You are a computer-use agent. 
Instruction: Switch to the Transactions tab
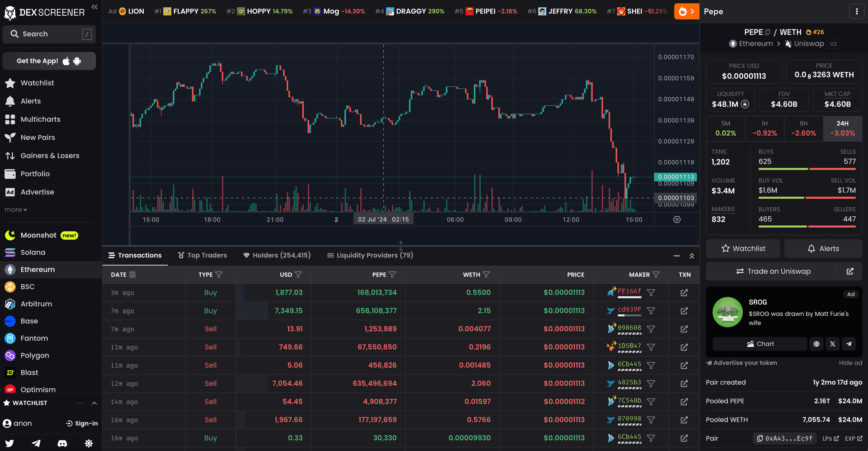tap(135, 255)
